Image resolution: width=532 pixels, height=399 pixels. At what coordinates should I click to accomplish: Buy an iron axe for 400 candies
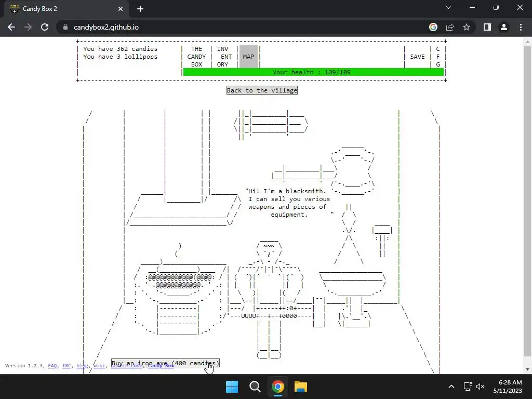[165, 363]
